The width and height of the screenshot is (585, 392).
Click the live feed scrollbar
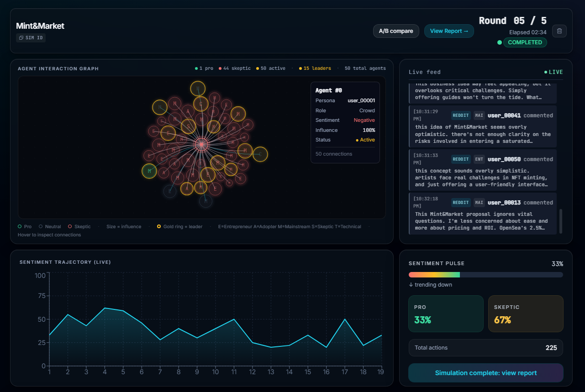[x=561, y=221]
